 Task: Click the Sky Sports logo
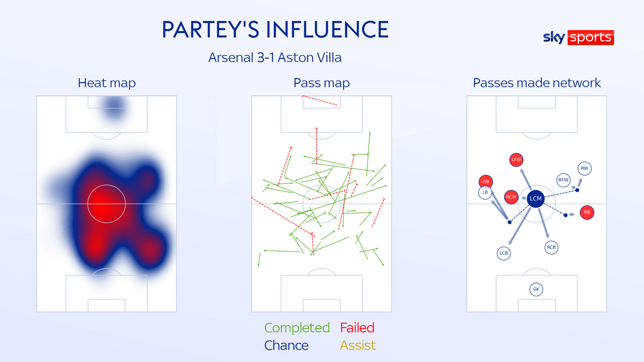(x=578, y=37)
